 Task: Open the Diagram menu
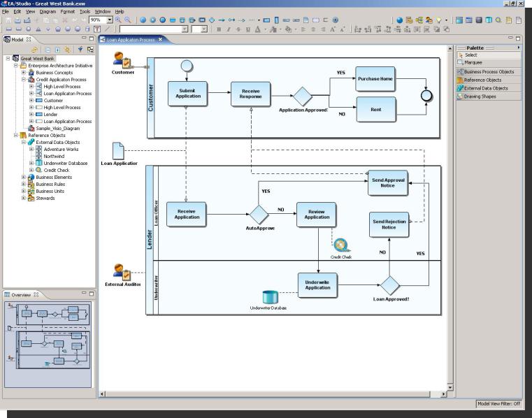click(48, 12)
